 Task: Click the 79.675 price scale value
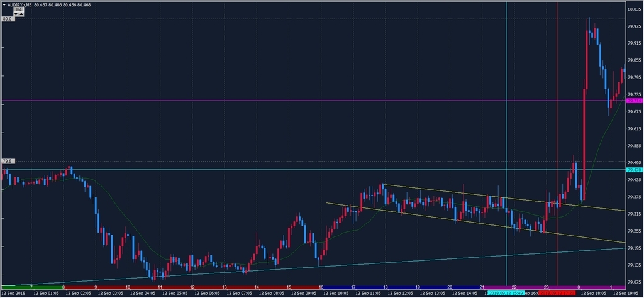(635, 111)
